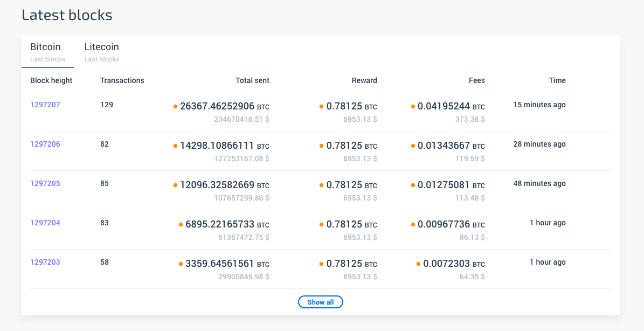Open block 1297205 link
644x331 pixels.
(45, 184)
